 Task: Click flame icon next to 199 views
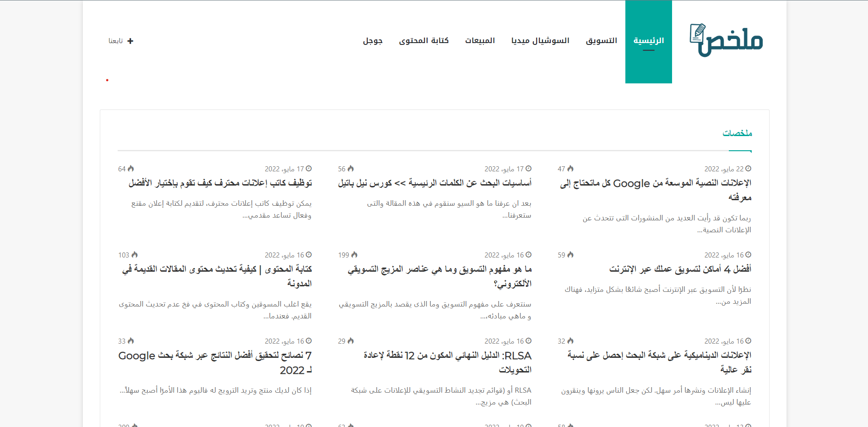[354, 255]
